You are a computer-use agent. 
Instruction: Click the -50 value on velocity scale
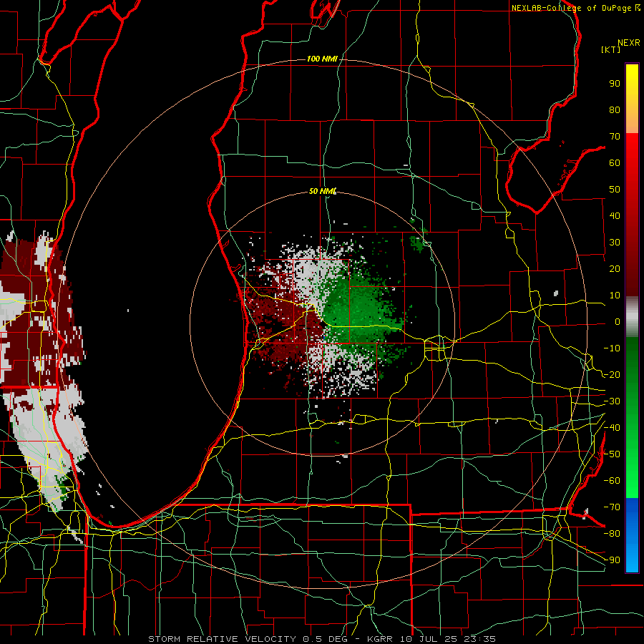[x=612, y=454]
